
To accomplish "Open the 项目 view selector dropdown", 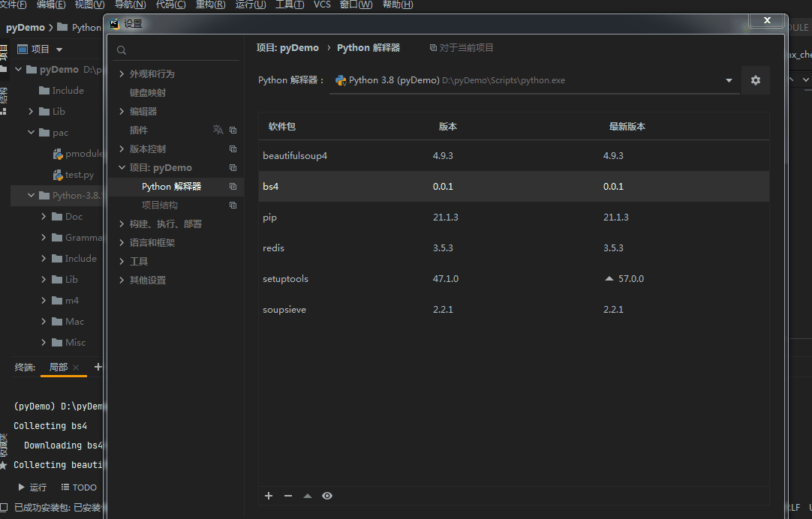I will pos(58,49).
